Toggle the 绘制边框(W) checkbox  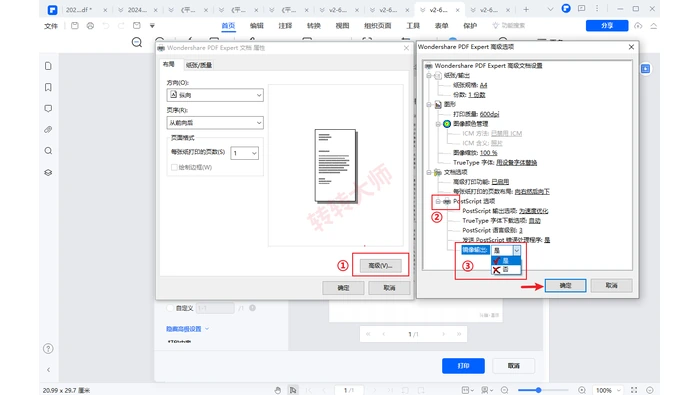click(174, 167)
